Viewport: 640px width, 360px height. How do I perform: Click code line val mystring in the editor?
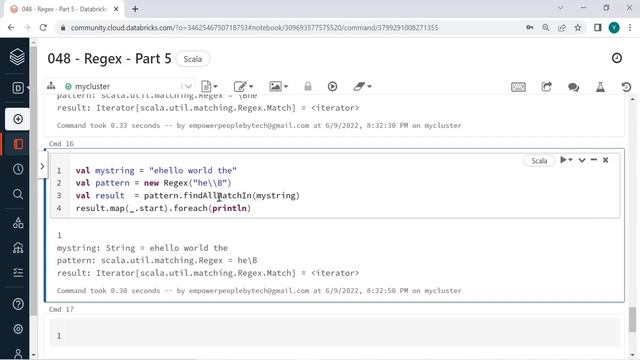click(x=156, y=171)
